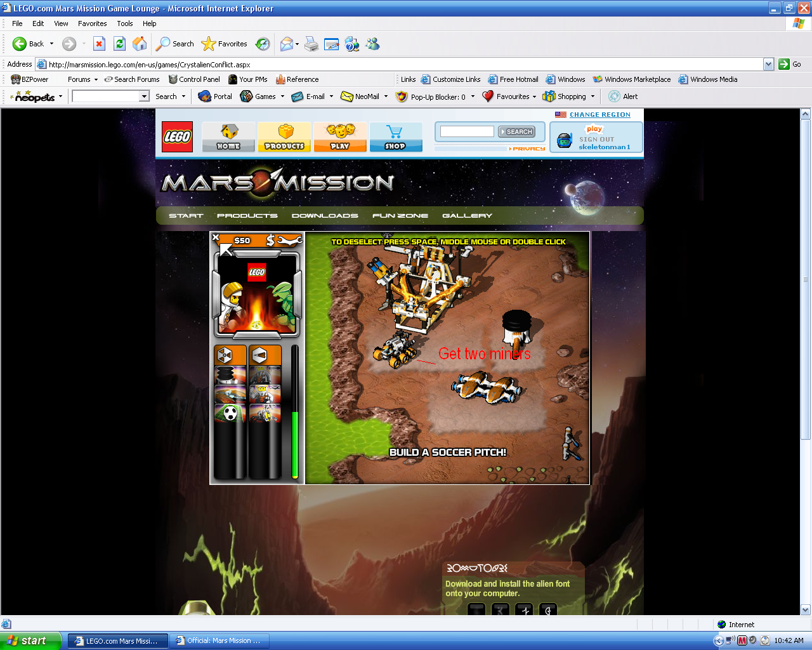This screenshot has height=650, width=812.
Task: Expand the Pop-Up Blocker dropdown
Action: click(473, 96)
